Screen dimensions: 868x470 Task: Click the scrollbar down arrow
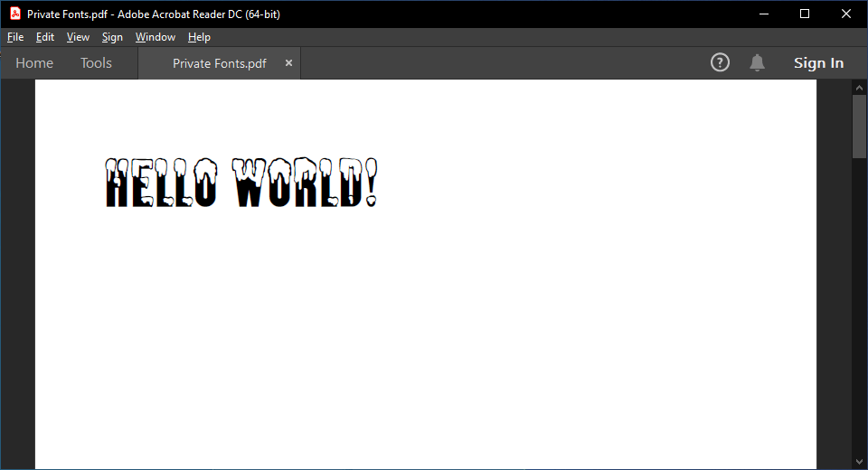tap(859, 462)
